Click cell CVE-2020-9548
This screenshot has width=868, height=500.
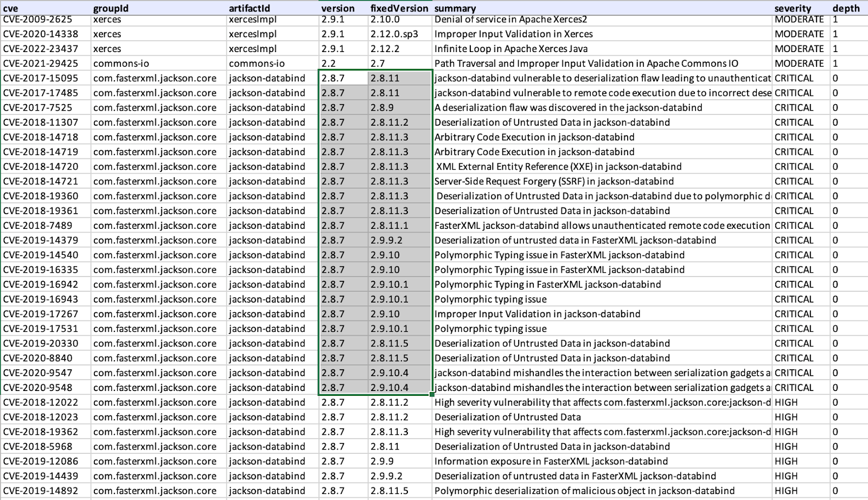click(46, 387)
